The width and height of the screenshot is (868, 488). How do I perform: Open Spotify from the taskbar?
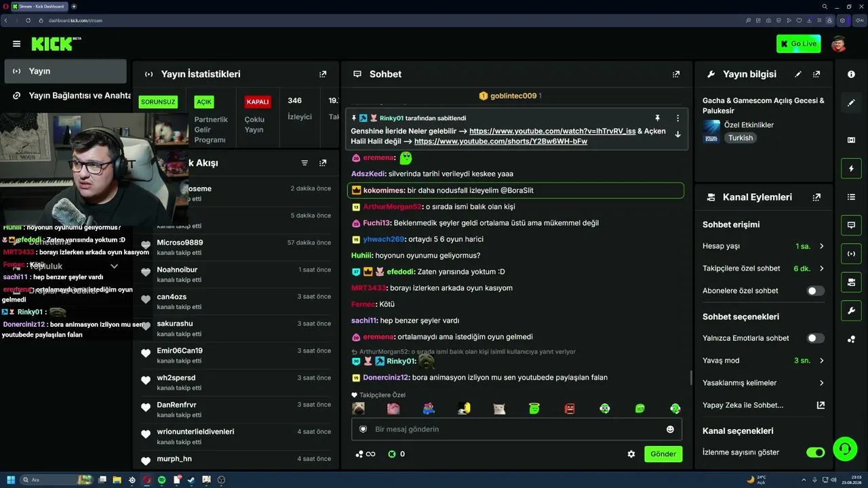[x=161, y=480]
